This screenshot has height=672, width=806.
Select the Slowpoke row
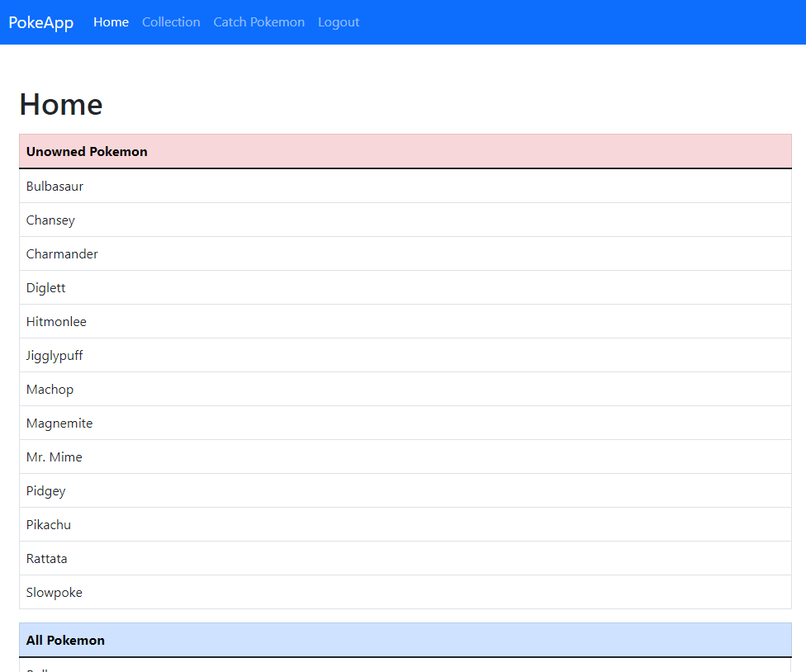pyautogui.click(x=405, y=593)
